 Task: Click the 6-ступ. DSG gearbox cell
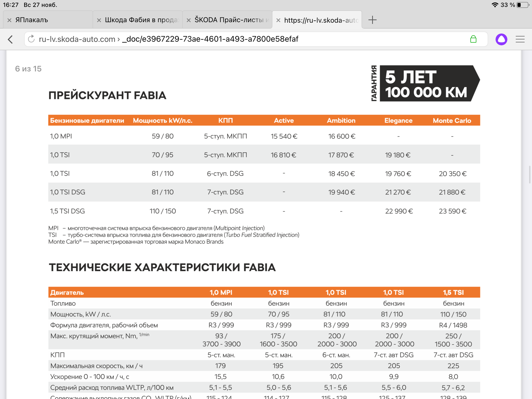(x=225, y=174)
